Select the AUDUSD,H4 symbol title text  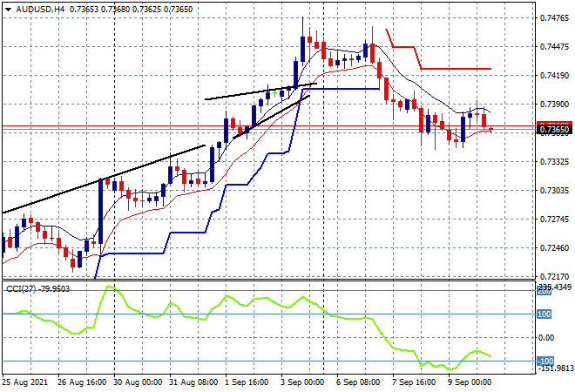(x=40, y=10)
